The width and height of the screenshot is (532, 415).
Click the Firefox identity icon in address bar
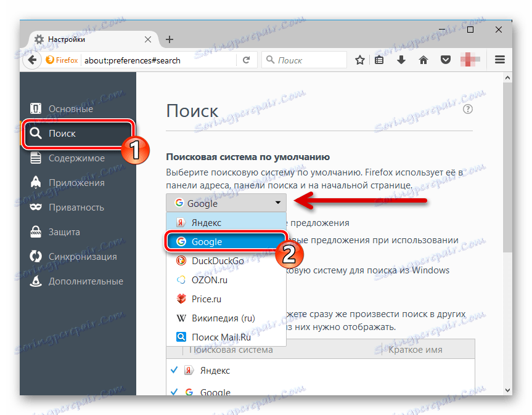[62, 60]
